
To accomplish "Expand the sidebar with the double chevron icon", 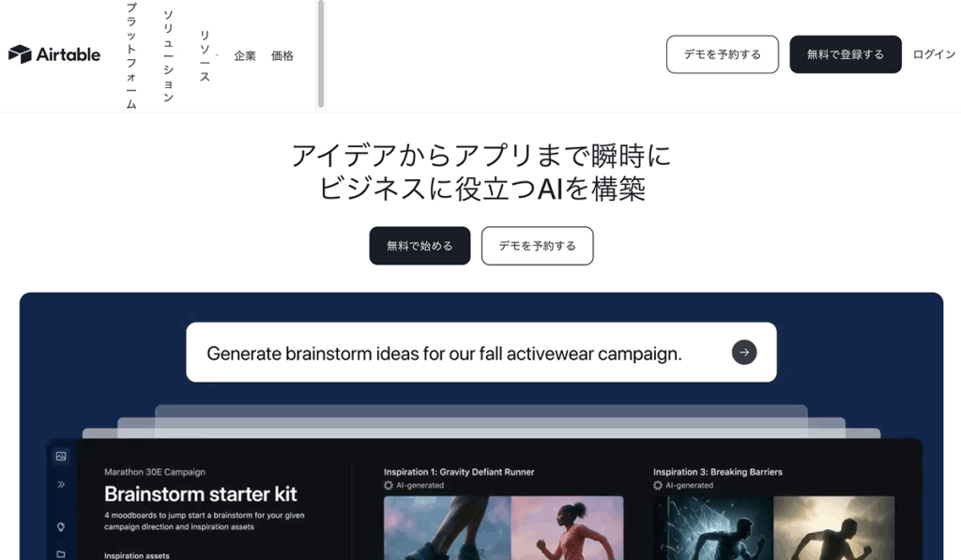I will [61, 484].
